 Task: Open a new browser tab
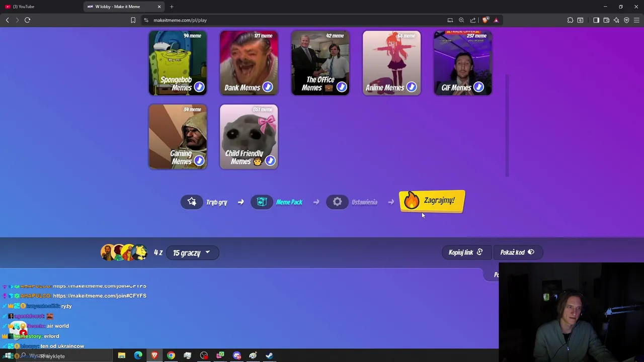tap(172, 7)
